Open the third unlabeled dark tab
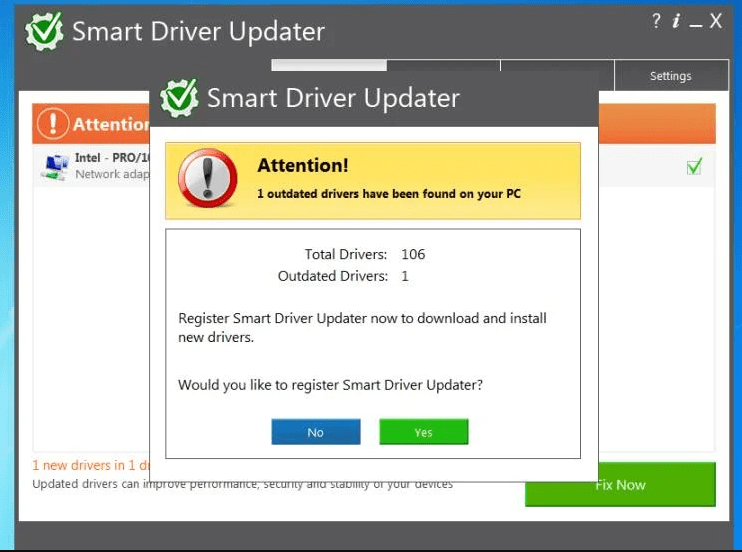742x552 pixels. (557, 66)
